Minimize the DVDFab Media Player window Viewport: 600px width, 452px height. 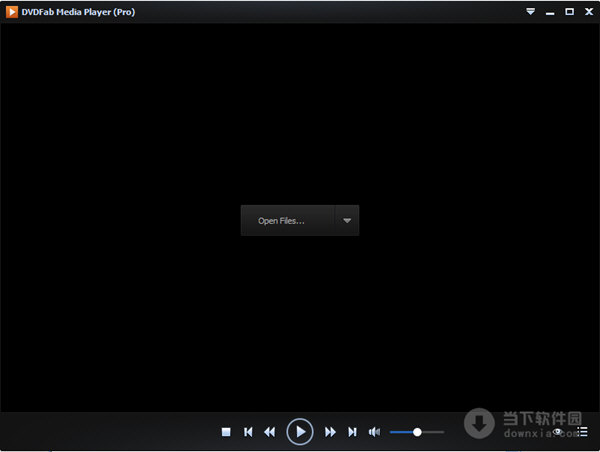(550, 14)
